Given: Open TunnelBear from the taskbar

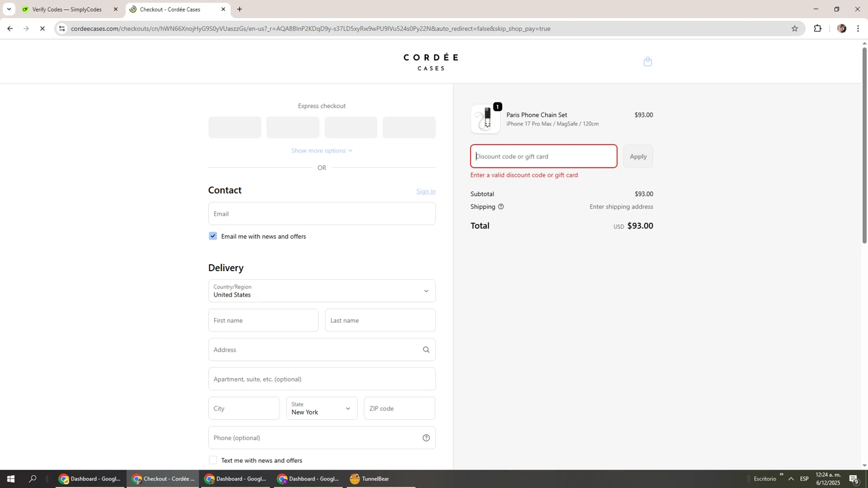Looking at the screenshot, I should coord(381,479).
